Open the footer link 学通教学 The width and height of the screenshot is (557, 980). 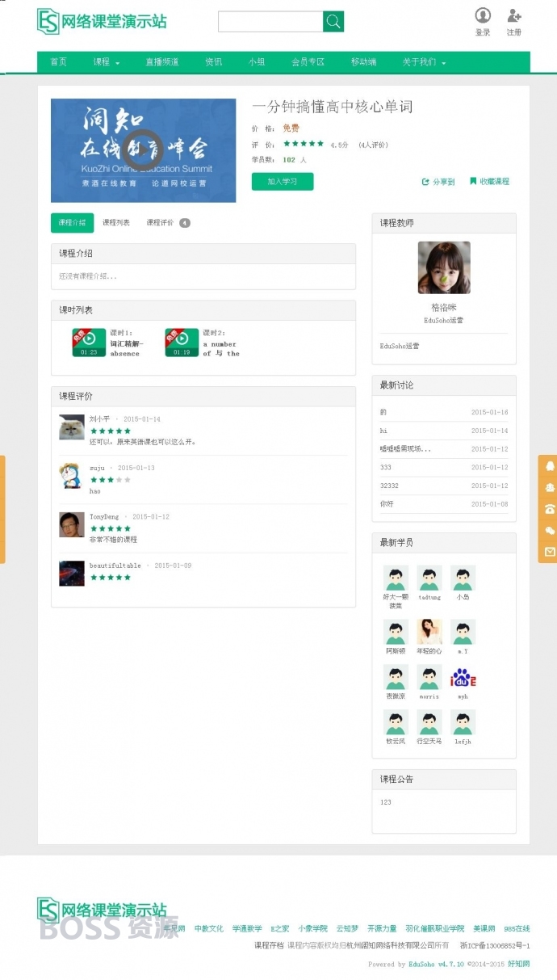[x=247, y=929]
